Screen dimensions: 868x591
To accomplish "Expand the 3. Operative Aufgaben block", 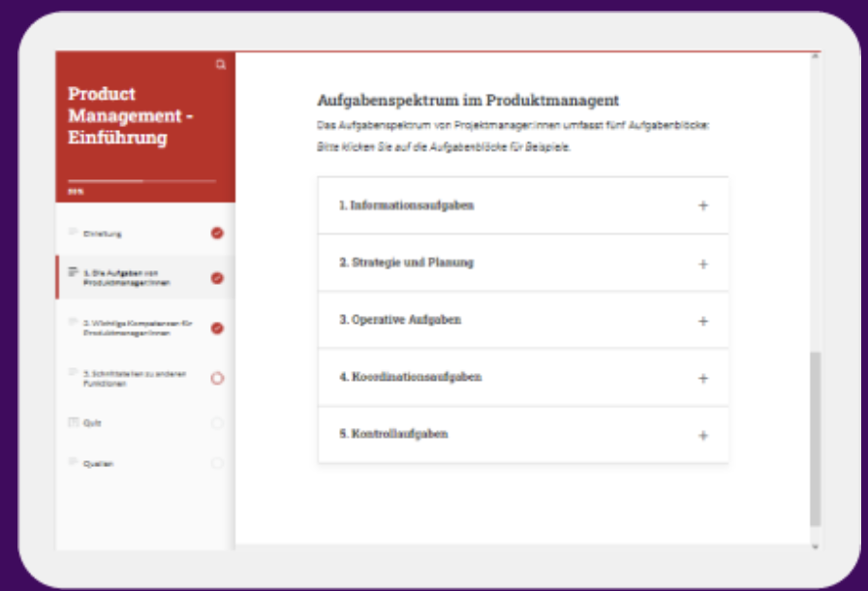I will (x=523, y=320).
